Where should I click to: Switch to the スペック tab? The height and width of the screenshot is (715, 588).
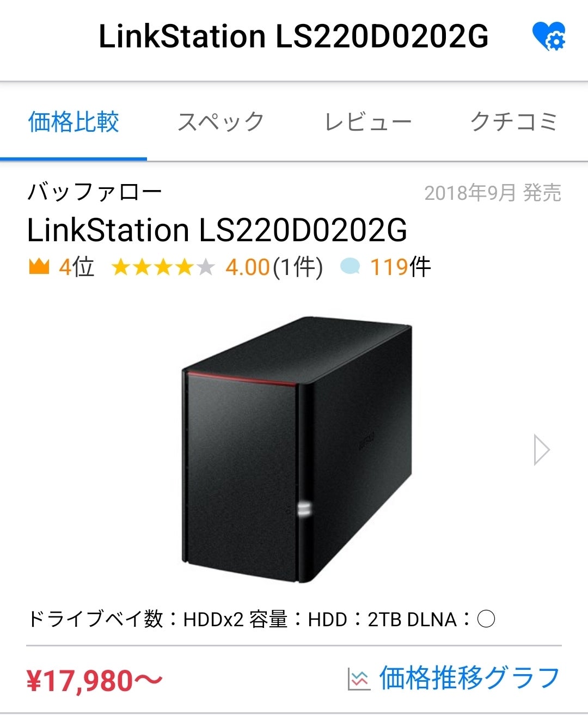(x=220, y=121)
